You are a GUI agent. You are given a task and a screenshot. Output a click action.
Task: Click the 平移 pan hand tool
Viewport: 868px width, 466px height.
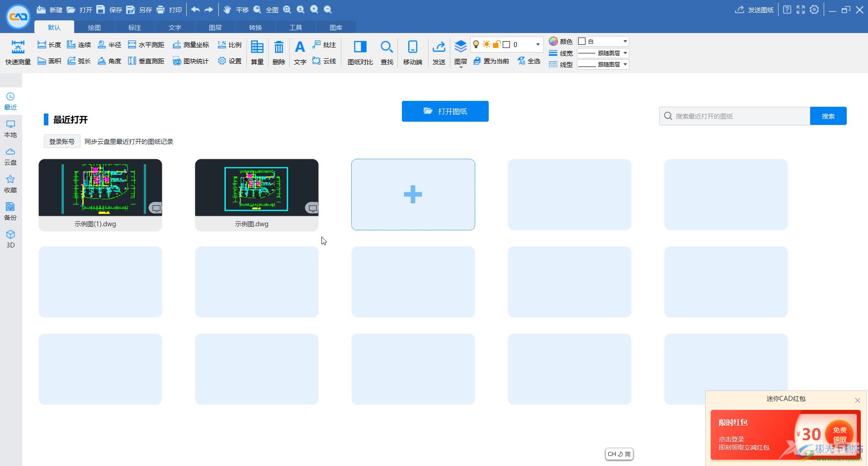pyautogui.click(x=236, y=10)
